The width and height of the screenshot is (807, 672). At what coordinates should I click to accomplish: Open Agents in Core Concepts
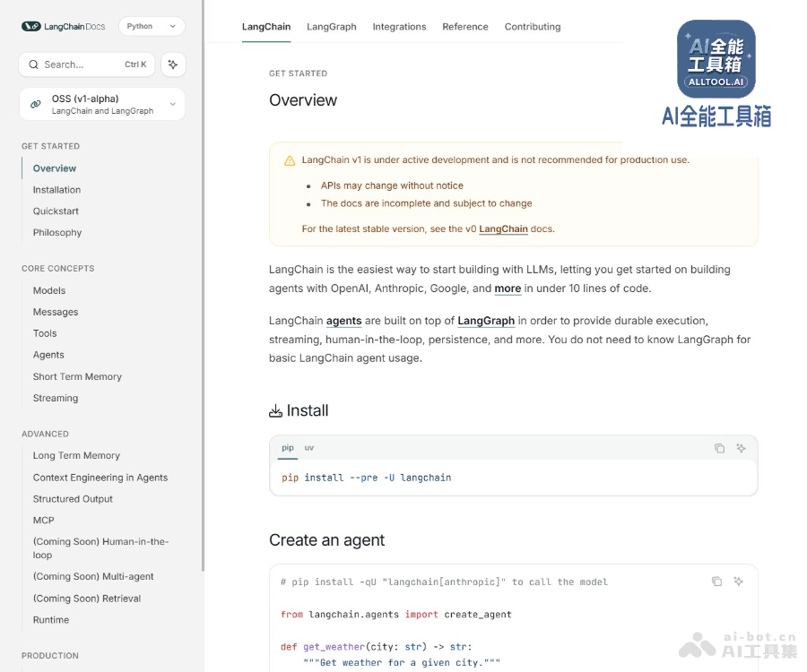click(48, 355)
